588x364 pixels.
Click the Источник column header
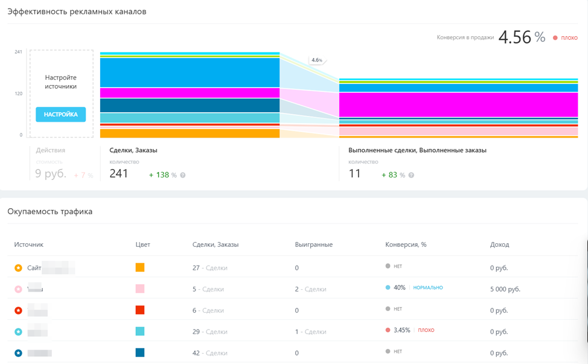[29, 244]
